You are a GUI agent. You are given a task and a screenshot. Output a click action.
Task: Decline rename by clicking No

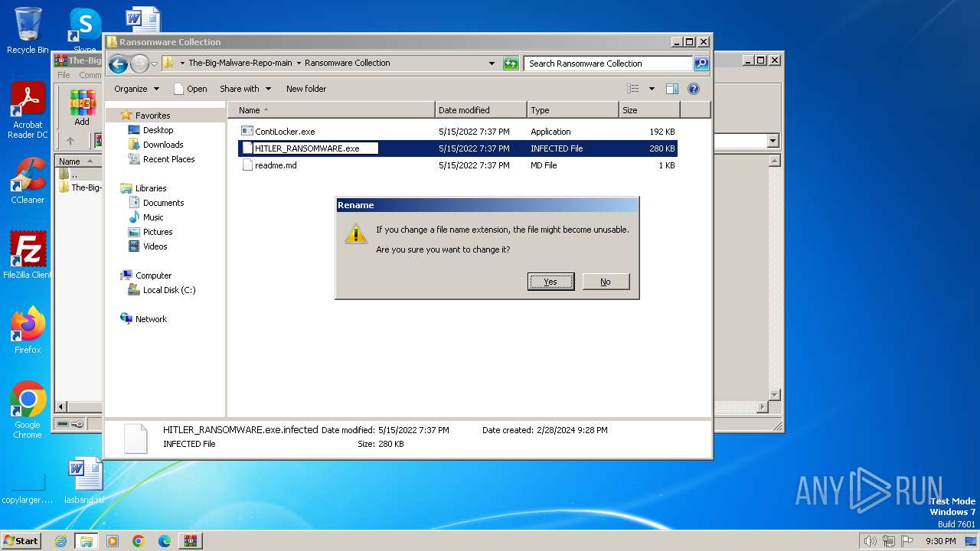pos(606,282)
